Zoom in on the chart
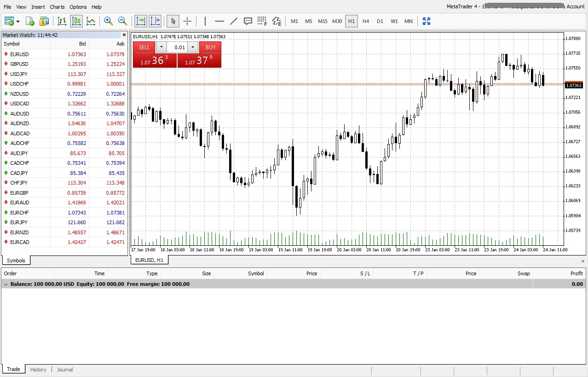This screenshot has height=377, width=588. (108, 21)
